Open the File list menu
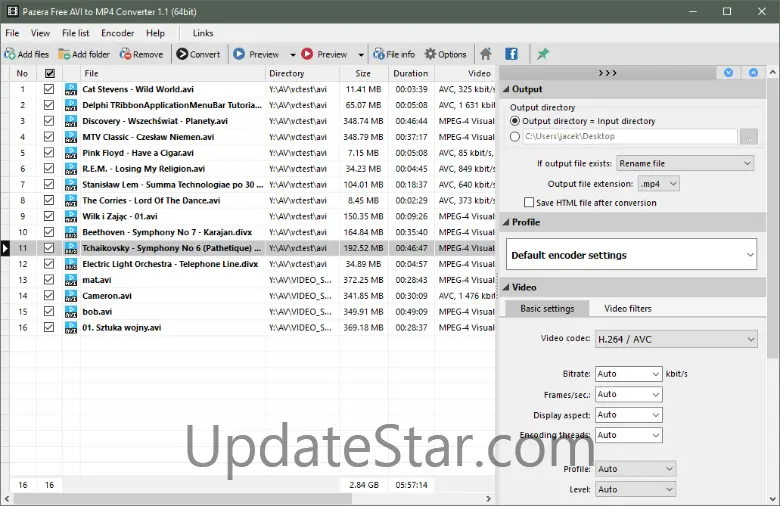Image resolution: width=780 pixels, height=506 pixels. pos(76,33)
